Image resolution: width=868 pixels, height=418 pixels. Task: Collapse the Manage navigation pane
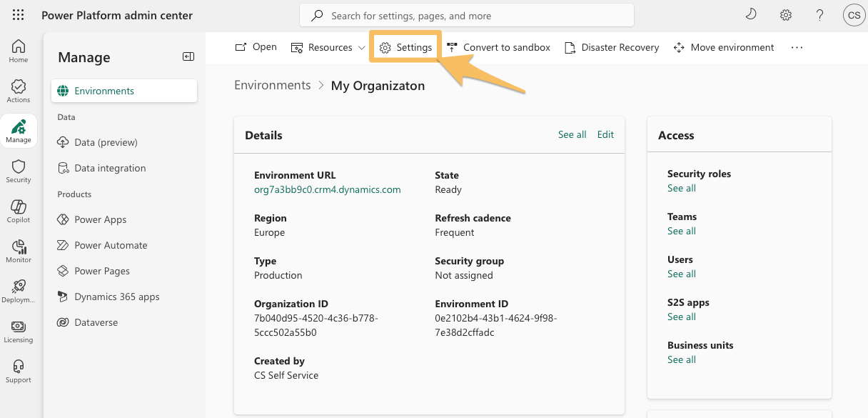(x=188, y=57)
